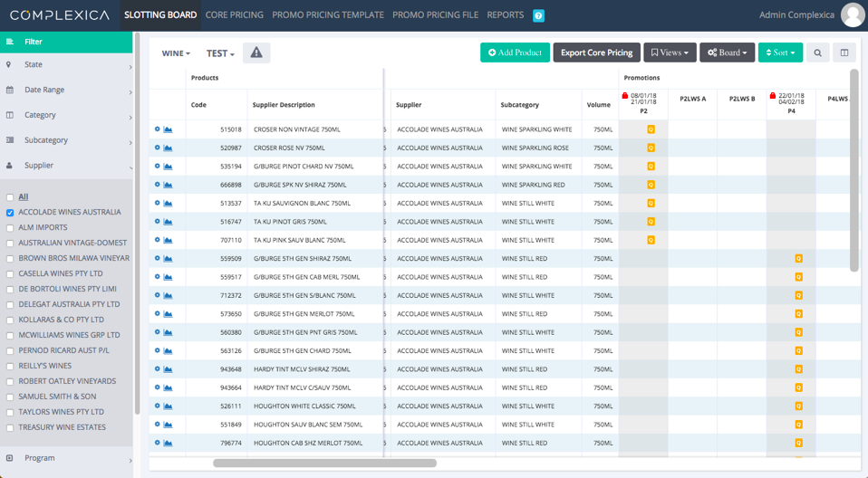Click the horizontal table scrollbar

tap(324, 464)
